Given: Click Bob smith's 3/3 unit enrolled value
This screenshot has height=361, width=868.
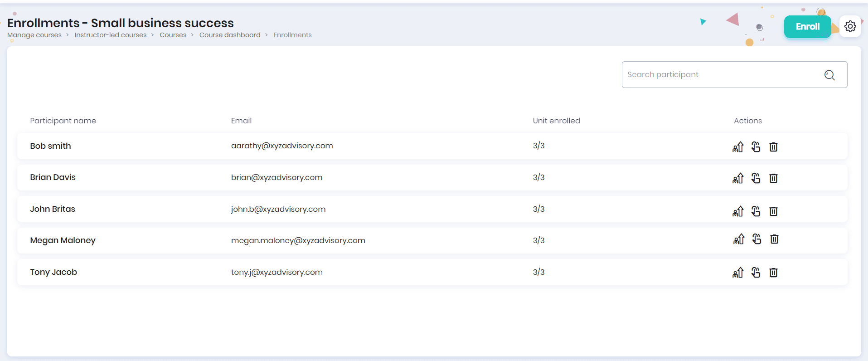Looking at the screenshot, I should [538, 146].
